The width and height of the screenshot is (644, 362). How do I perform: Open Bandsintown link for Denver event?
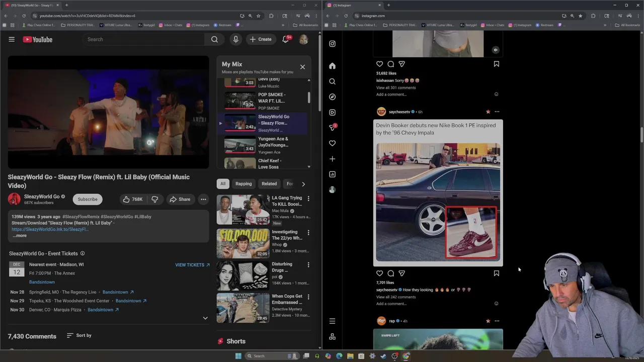(103, 310)
